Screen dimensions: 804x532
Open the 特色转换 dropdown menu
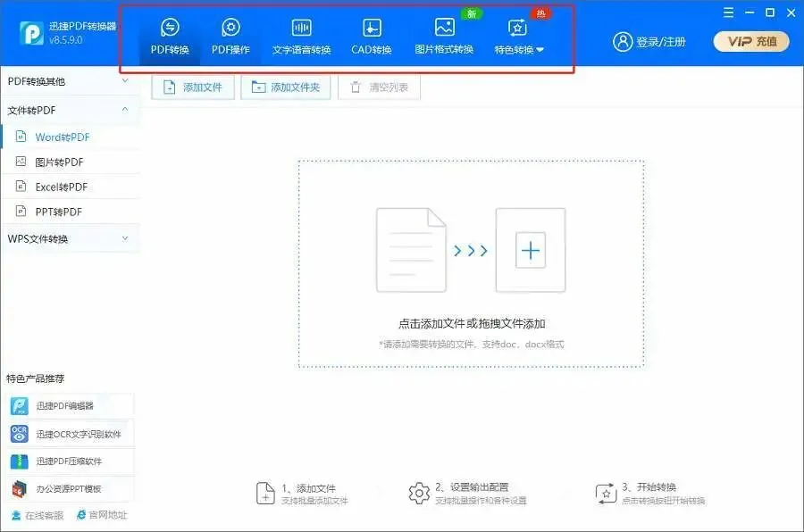pos(518,37)
